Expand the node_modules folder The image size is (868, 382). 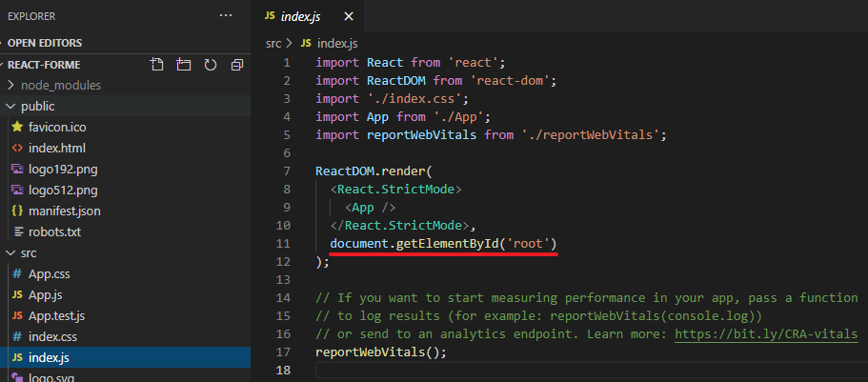tap(125, 86)
